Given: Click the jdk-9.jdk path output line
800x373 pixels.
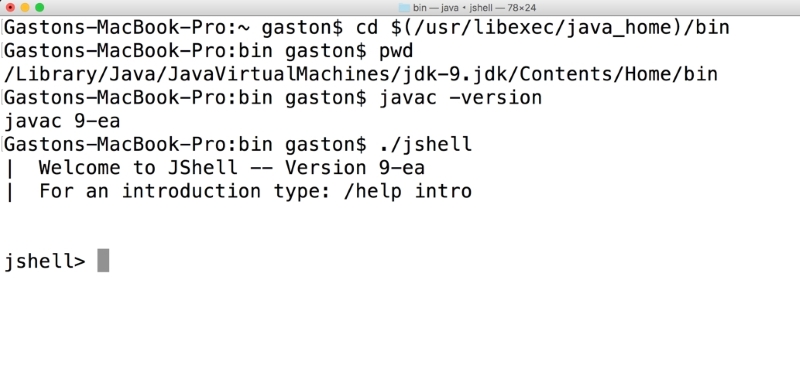Looking at the screenshot, I should tap(361, 74).
